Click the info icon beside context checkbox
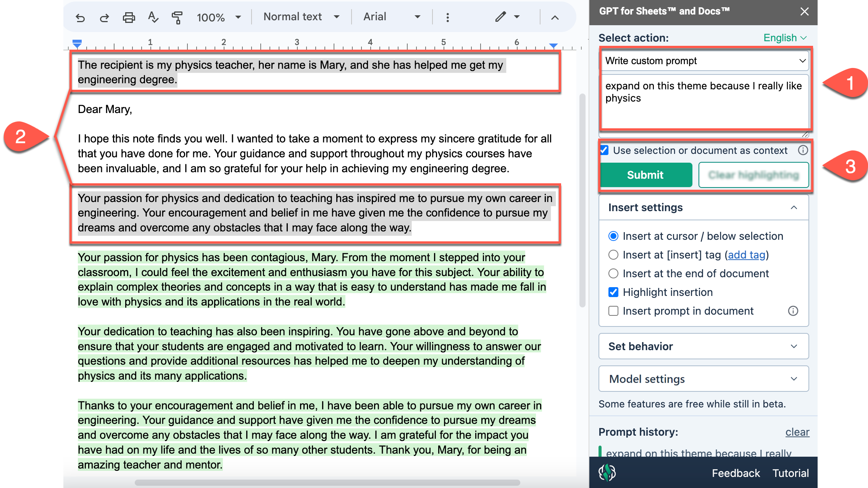Viewport: 868px width, 488px height. (803, 150)
